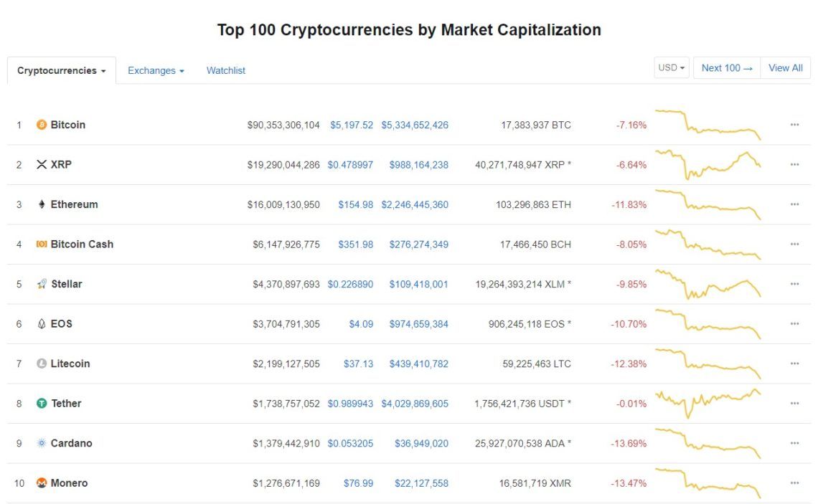
Task: Click the Ethereum diamond icon
Action: [x=42, y=204]
